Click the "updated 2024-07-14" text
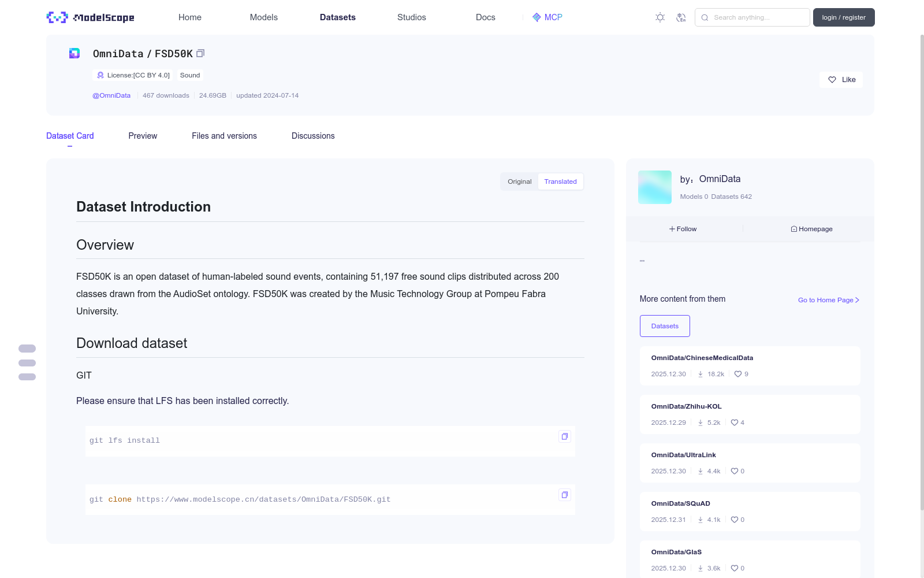 267,95
